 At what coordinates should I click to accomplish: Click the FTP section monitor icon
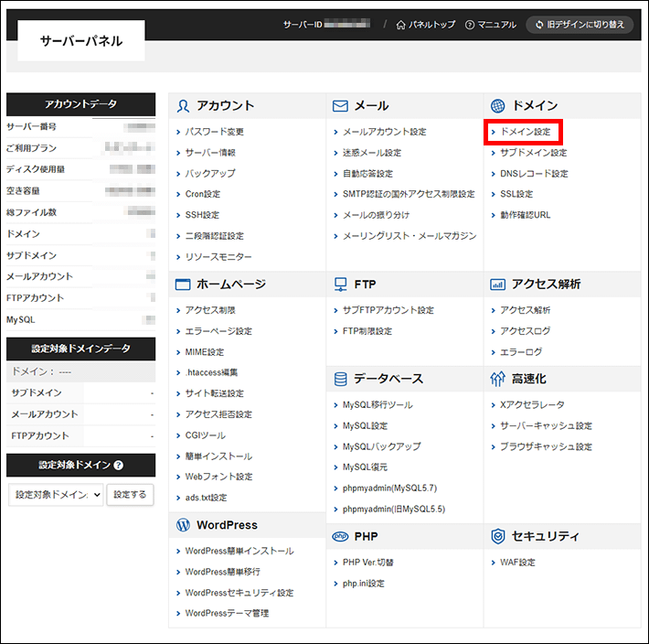click(340, 284)
